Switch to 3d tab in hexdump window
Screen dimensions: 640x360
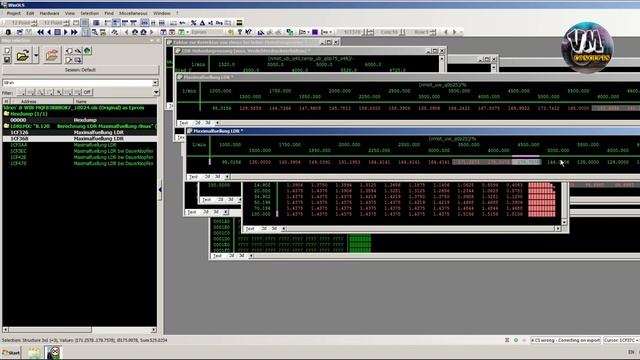242,256
